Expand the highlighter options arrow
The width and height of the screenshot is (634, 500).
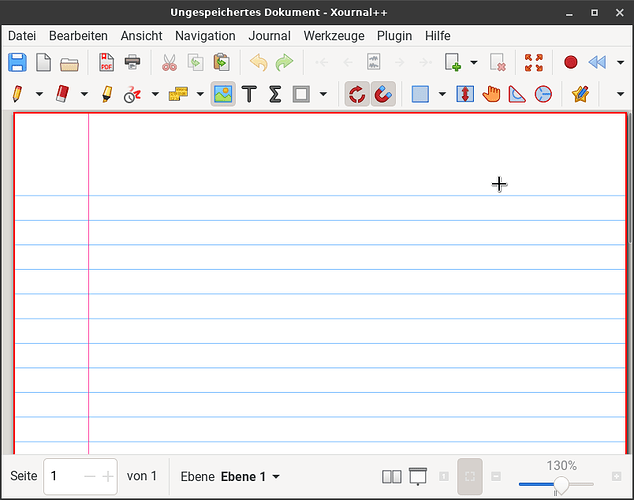[155, 94]
